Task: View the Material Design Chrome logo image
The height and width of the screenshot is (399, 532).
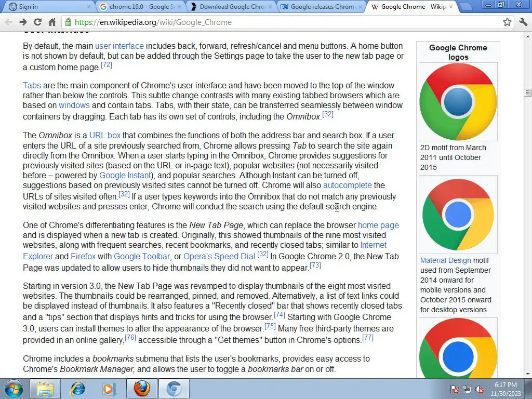Action: pyautogui.click(x=458, y=215)
